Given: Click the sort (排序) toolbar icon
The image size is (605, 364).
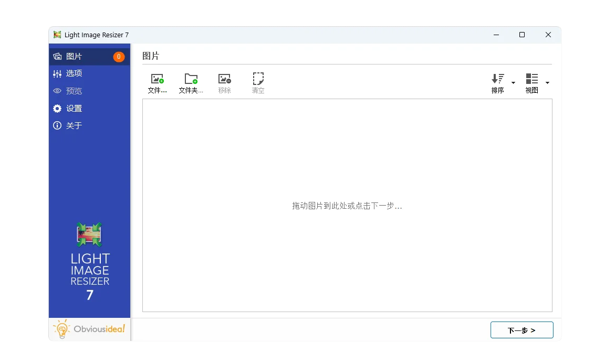Looking at the screenshot, I should click(497, 80).
